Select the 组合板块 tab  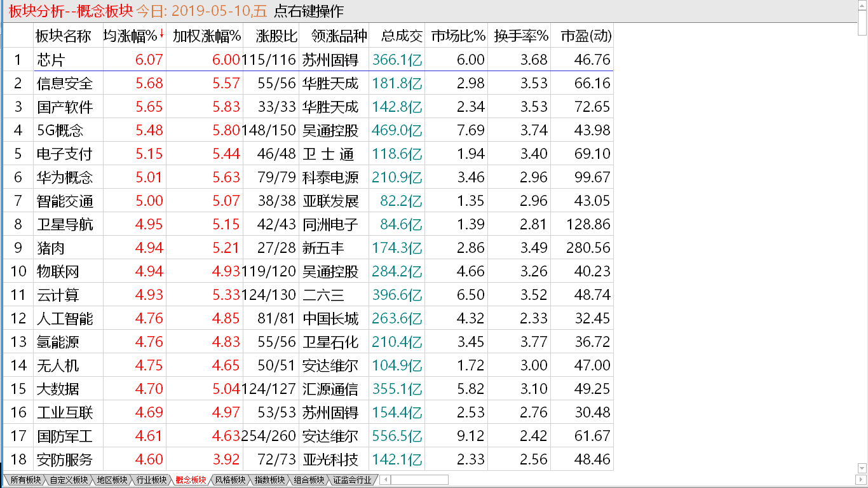309,480
